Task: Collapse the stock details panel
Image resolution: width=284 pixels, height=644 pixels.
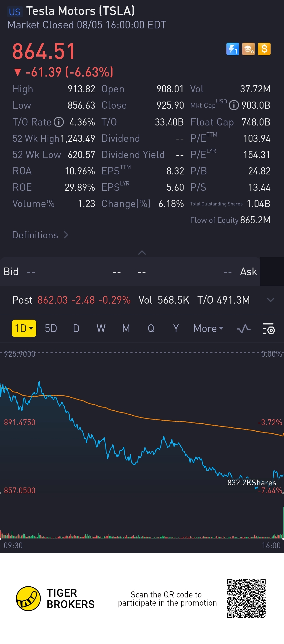Action: coord(142,253)
